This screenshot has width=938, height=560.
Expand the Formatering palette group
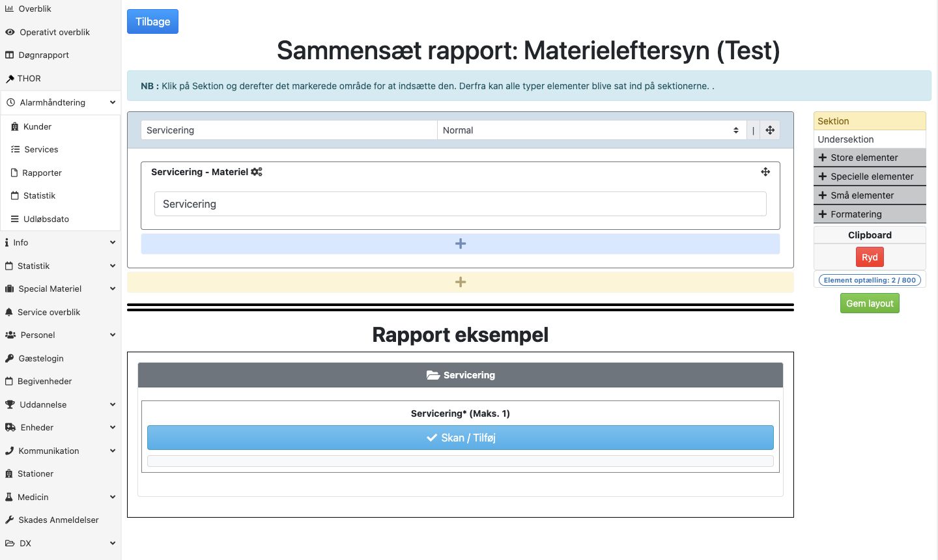tap(870, 214)
